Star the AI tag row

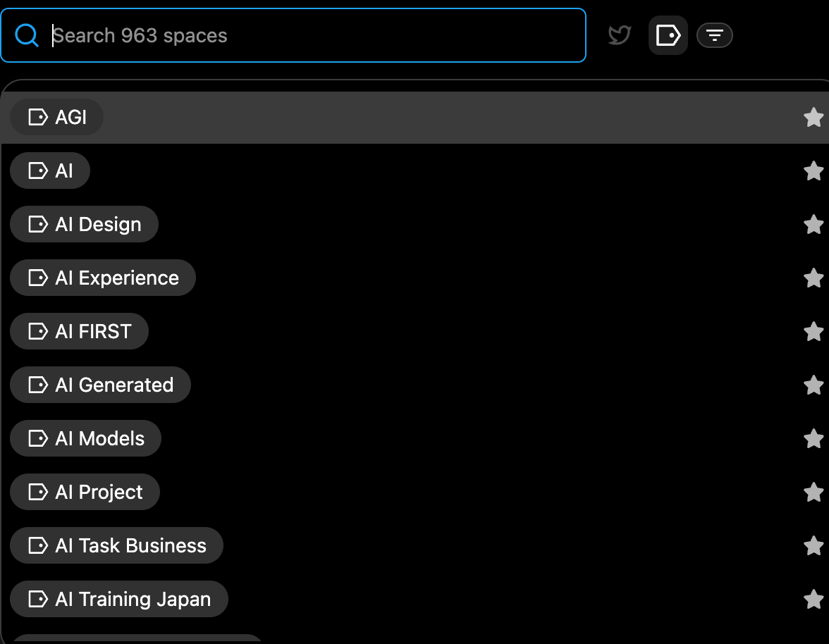813,171
